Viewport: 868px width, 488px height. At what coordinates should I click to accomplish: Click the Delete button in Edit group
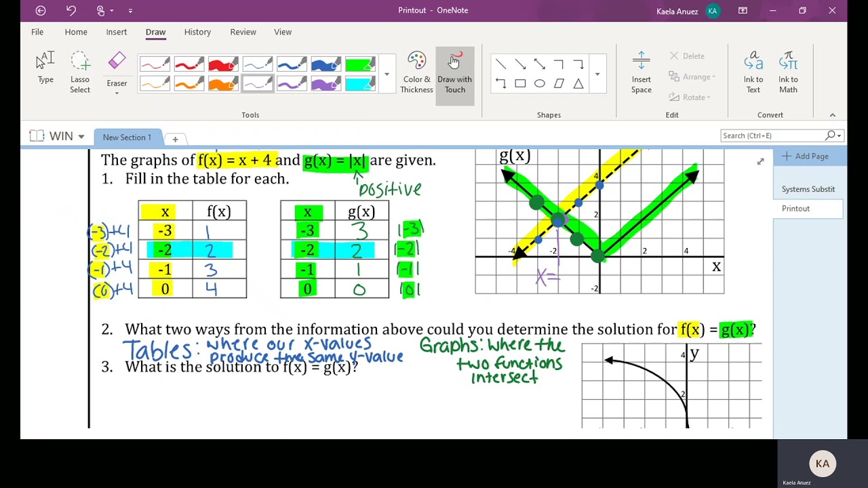687,56
